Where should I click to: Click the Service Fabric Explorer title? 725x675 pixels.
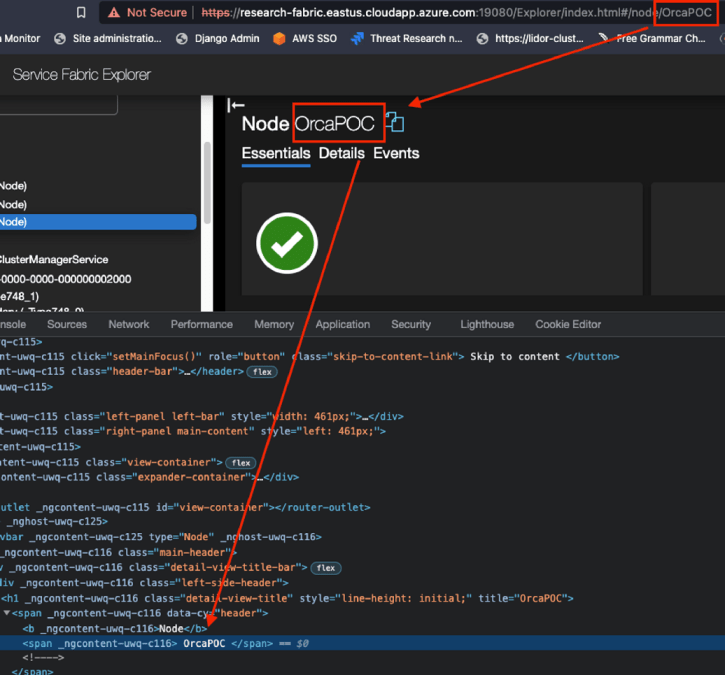(x=81, y=74)
